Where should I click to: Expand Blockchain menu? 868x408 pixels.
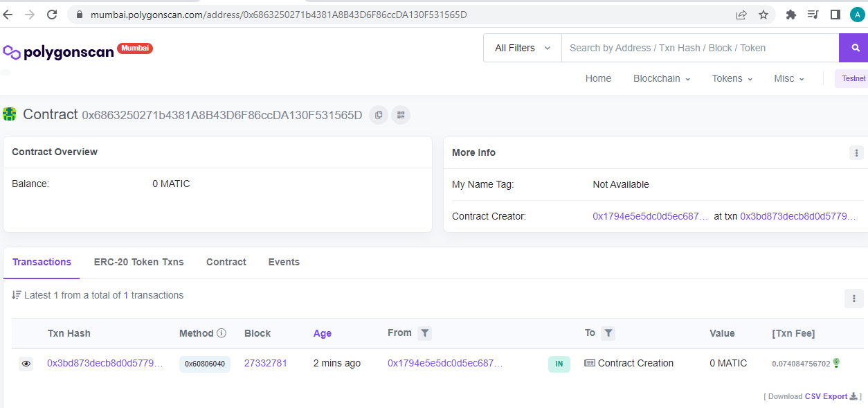662,78
